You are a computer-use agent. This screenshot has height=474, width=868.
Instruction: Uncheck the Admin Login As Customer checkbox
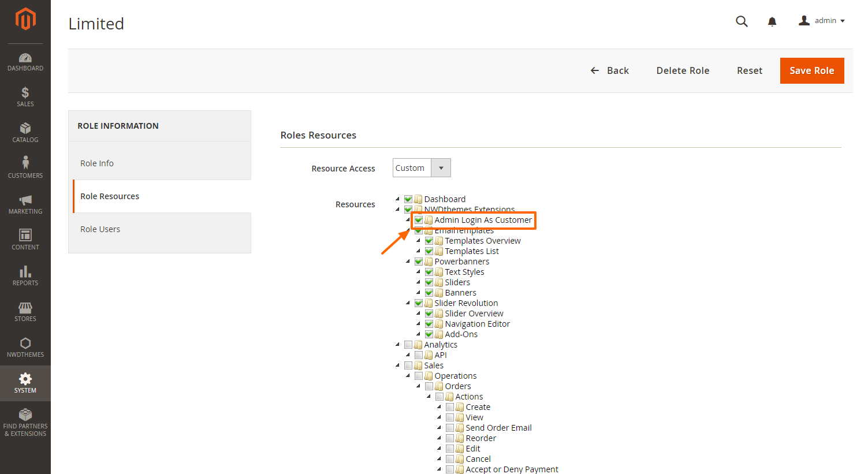click(x=419, y=220)
